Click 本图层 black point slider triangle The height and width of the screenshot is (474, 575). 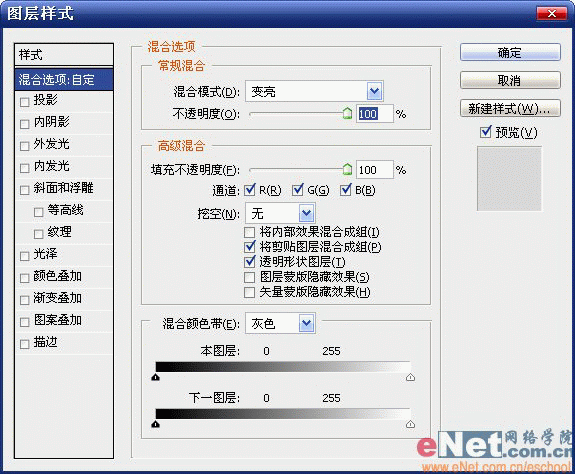click(x=155, y=377)
